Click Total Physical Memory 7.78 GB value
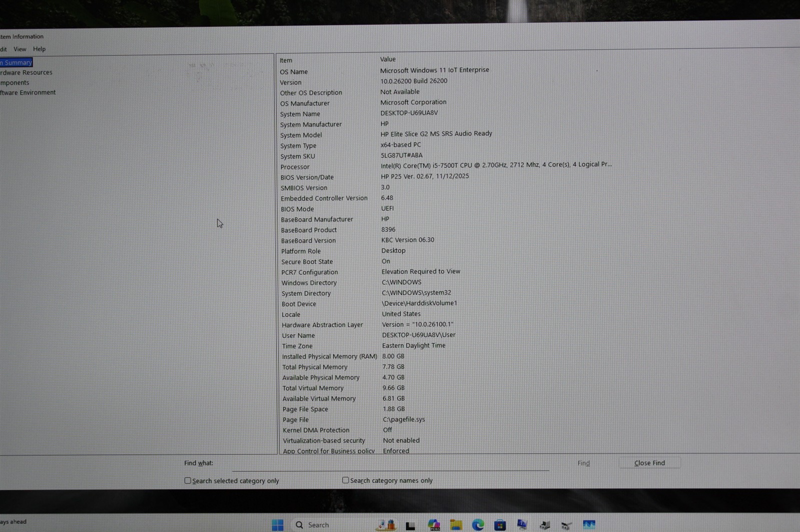The height and width of the screenshot is (532, 800). click(x=393, y=366)
